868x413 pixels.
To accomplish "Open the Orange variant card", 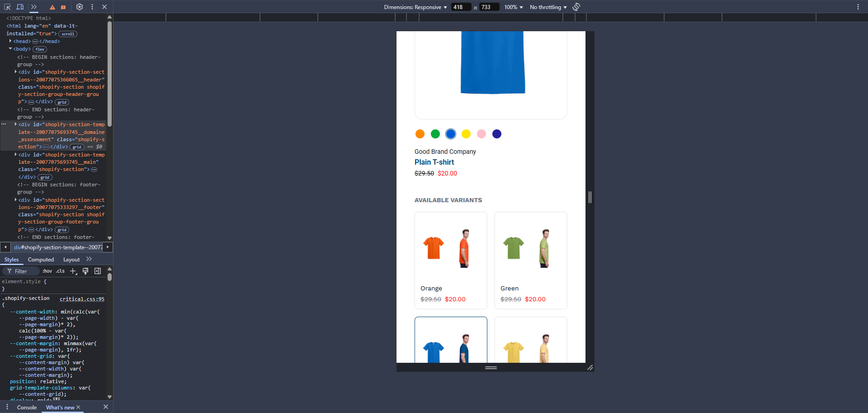I will click(451, 261).
